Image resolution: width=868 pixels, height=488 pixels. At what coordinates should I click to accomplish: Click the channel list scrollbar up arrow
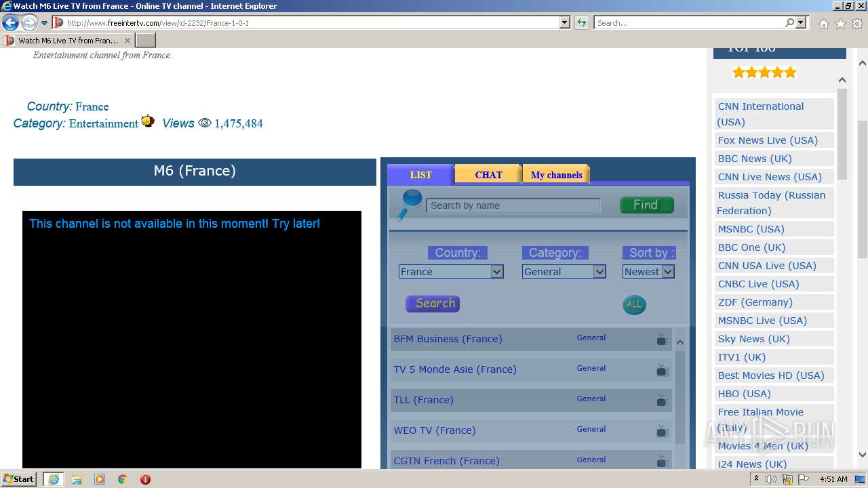pyautogui.click(x=679, y=342)
